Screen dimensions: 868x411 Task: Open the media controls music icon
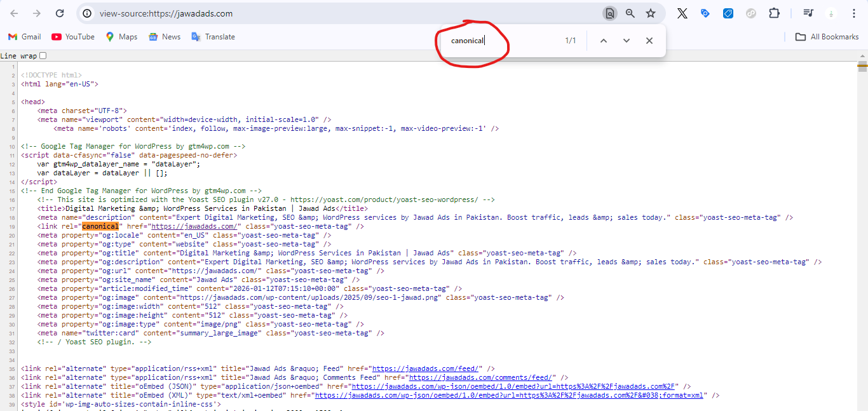coord(808,13)
